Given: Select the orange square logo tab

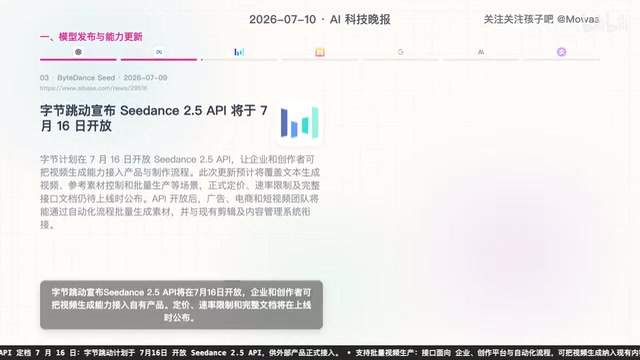Looking at the screenshot, I should point(320,52).
